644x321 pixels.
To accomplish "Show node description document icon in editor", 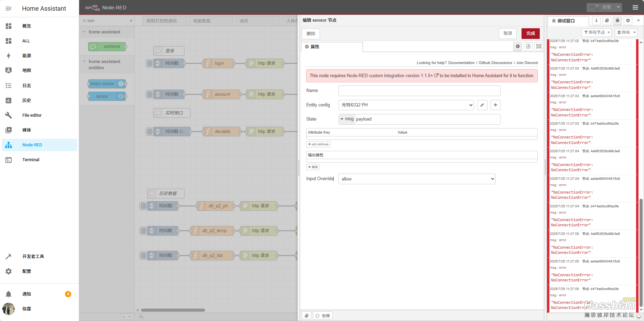I will [528, 46].
